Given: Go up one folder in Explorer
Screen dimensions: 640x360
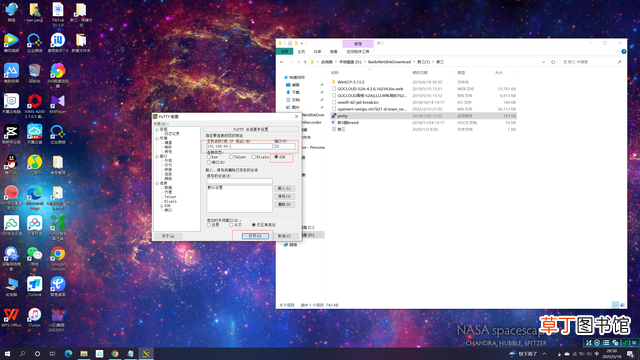Looking at the screenshot, I should click(305, 62).
